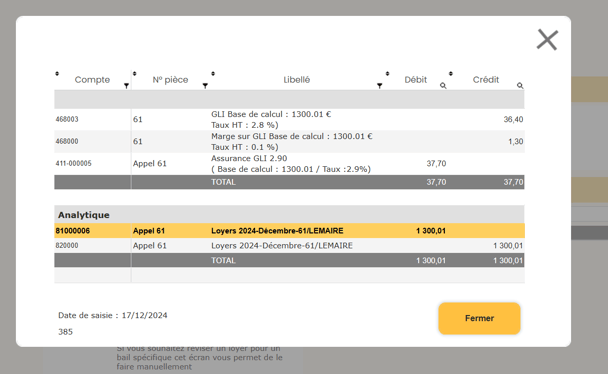Image resolution: width=608 pixels, height=374 pixels.
Task: Click the Crédit column header
Action: [x=486, y=80]
